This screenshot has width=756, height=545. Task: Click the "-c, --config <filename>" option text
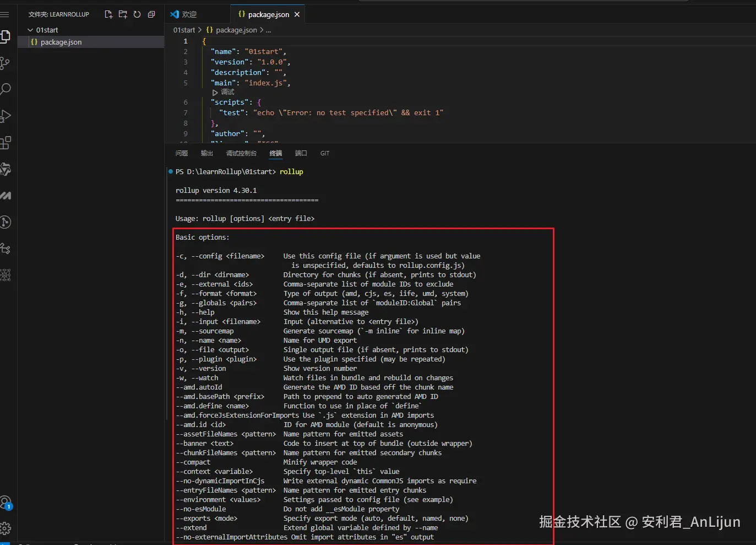click(220, 256)
